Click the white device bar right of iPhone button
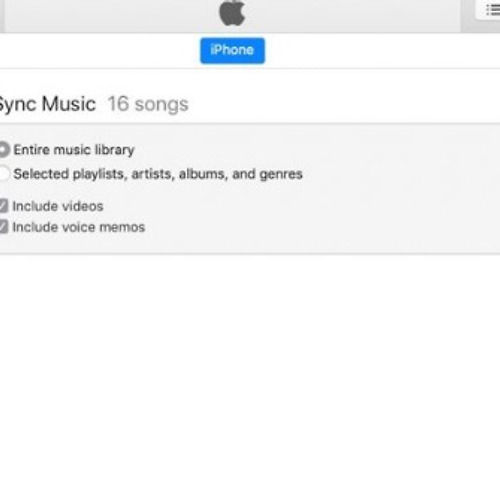This screenshot has width=500, height=500. point(383,51)
